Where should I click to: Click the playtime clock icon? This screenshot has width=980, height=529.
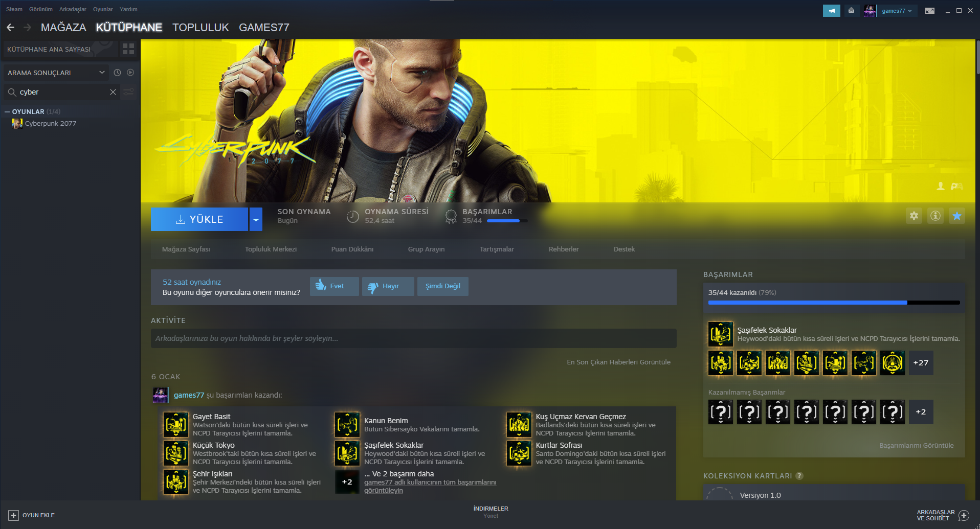pyautogui.click(x=353, y=216)
